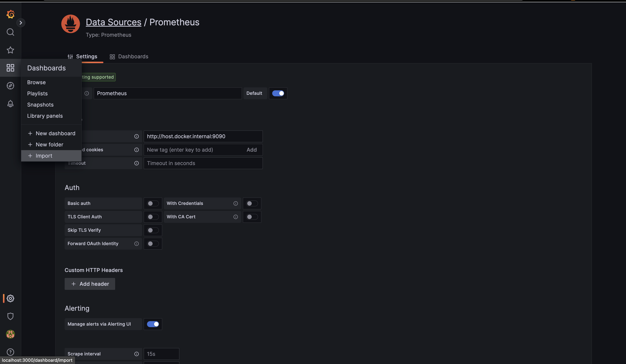
Task: Open user profile avatar icon
Action: 10,334
